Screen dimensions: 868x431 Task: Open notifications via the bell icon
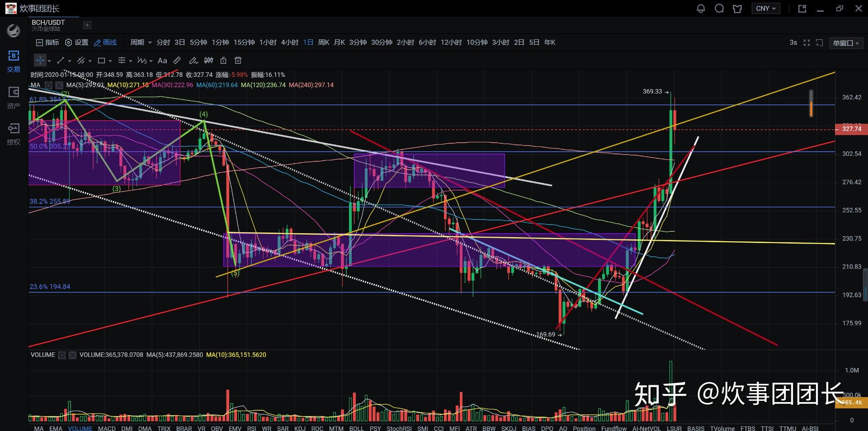701,9
